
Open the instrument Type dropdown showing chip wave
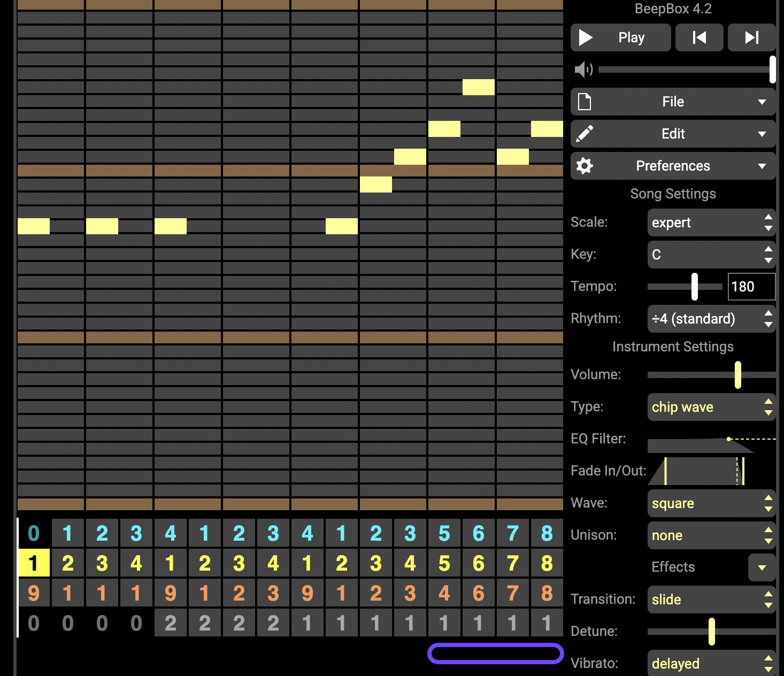711,407
